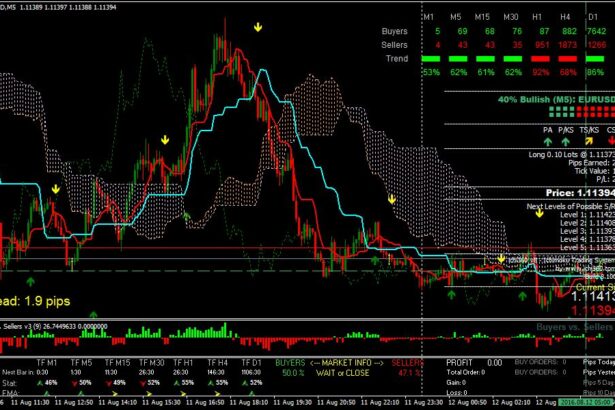Click the Level 1 support/resistance entry

(x=580, y=214)
